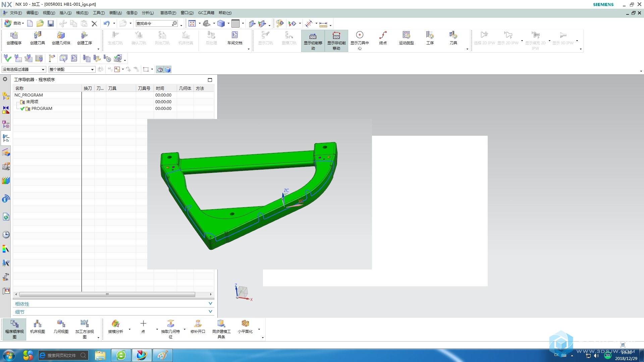The image size is (644, 362).
Task: Open the 编辑(E) menu
Action: (32, 13)
